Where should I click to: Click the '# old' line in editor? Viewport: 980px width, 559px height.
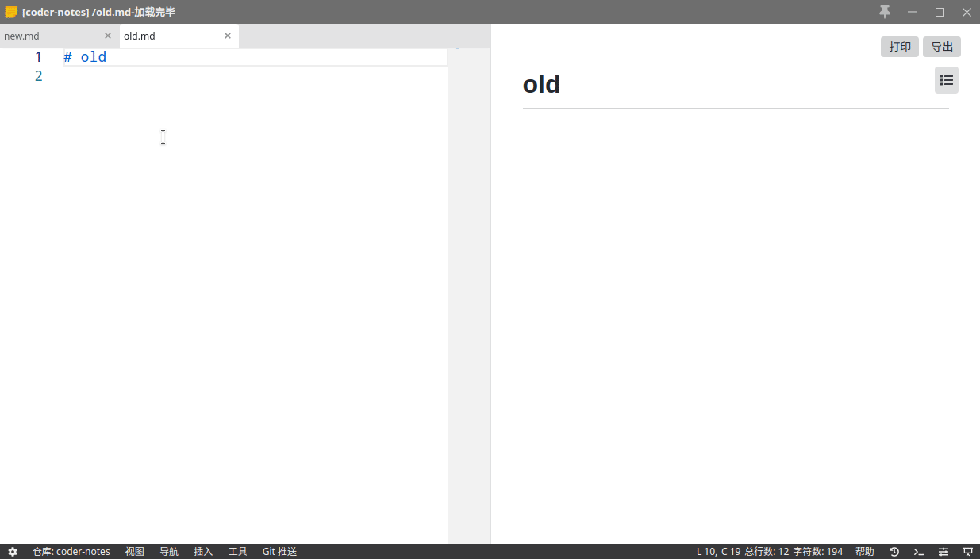(x=255, y=57)
